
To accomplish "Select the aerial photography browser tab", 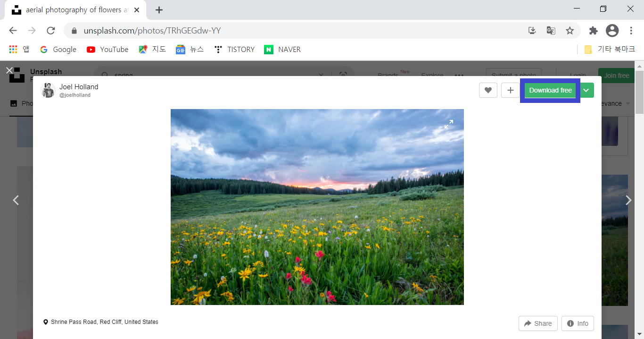I will coord(75,10).
